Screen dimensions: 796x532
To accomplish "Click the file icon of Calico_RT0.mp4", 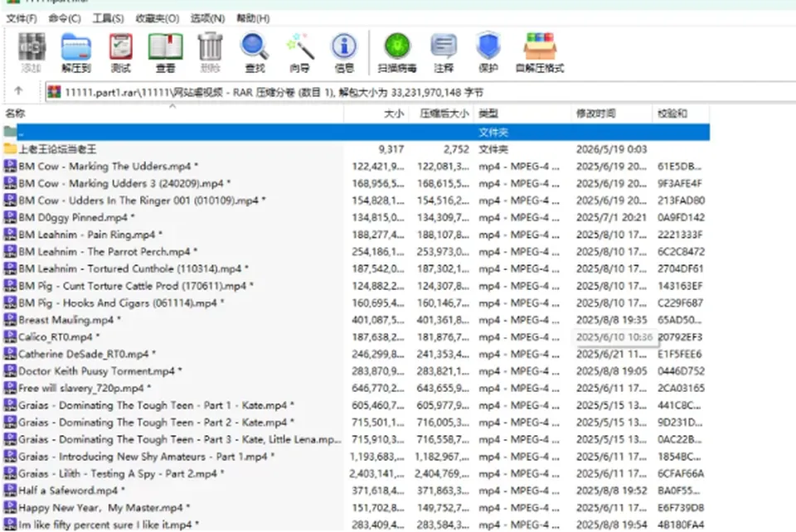I will click(10, 336).
